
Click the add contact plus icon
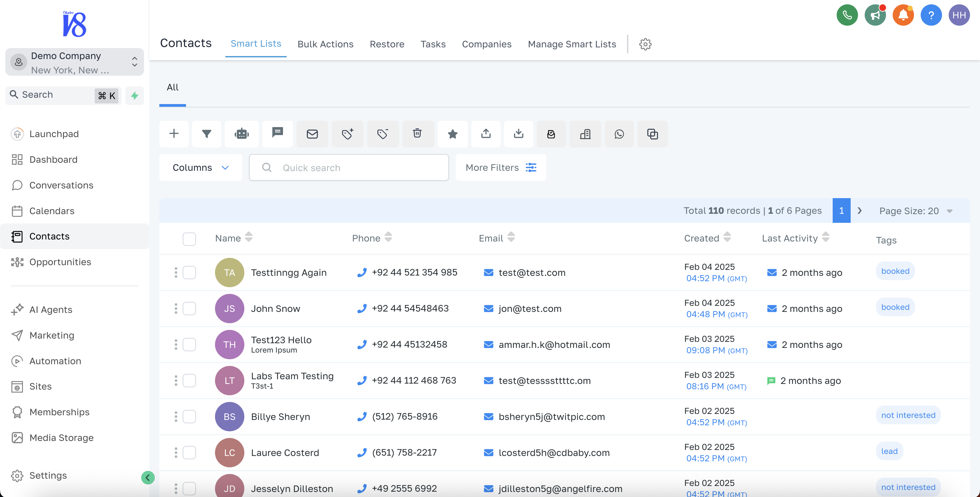174,133
